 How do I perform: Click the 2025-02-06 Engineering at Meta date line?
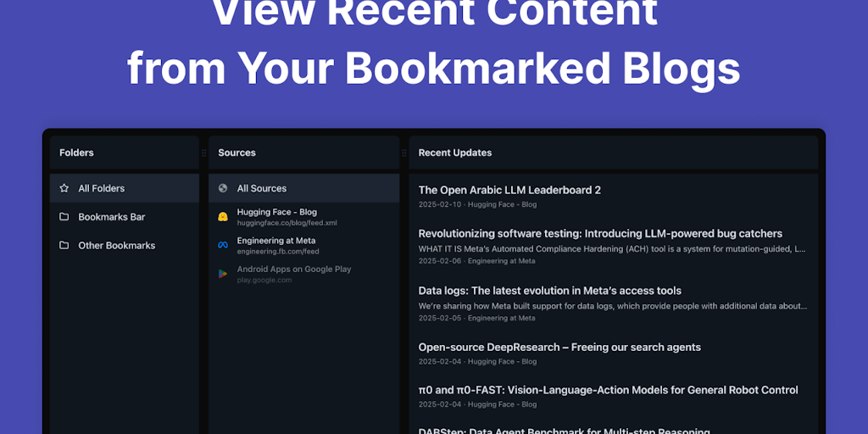tap(476, 261)
